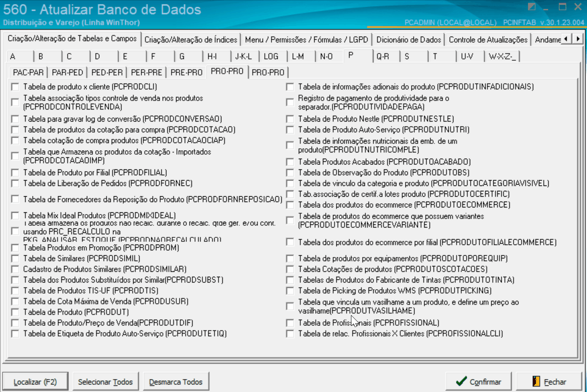Screen dimensions: 587x392
Task: Click Selecionar Todos button
Action: tap(106, 382)
